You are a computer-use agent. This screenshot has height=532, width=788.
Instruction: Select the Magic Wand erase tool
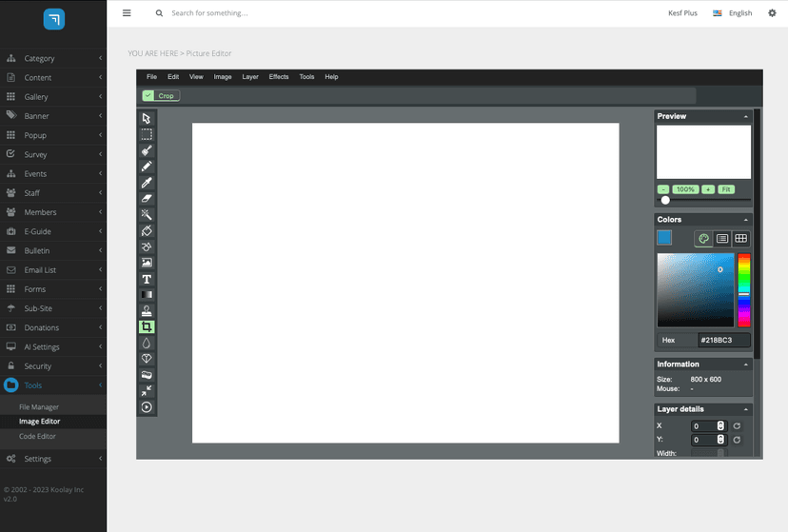pos(147,214)
